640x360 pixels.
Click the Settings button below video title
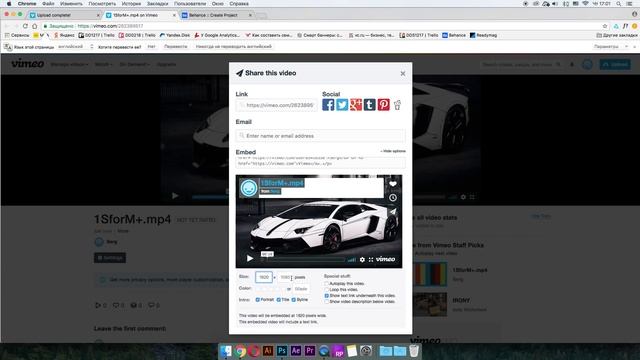tap(110, 258)
